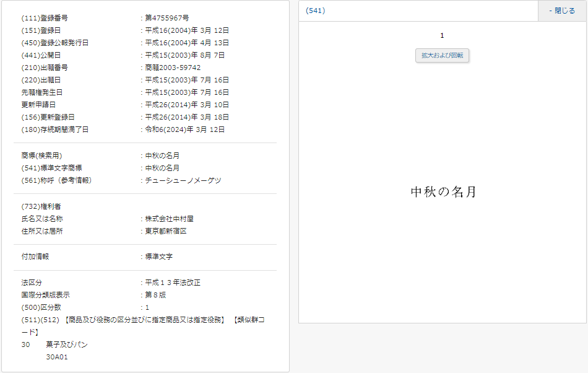
Task: Click the (111)登録番号 label
Action: click(x=45, y=18)
